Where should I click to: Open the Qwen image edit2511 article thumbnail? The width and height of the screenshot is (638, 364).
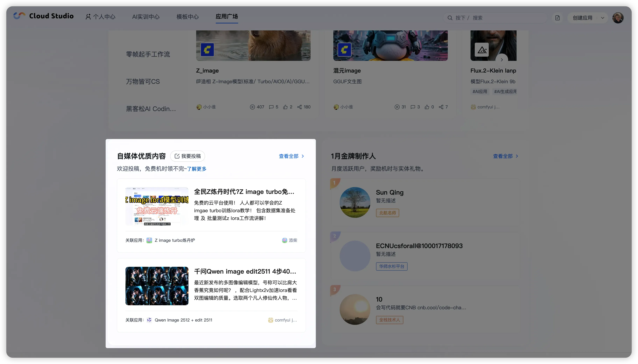(157, 286)
